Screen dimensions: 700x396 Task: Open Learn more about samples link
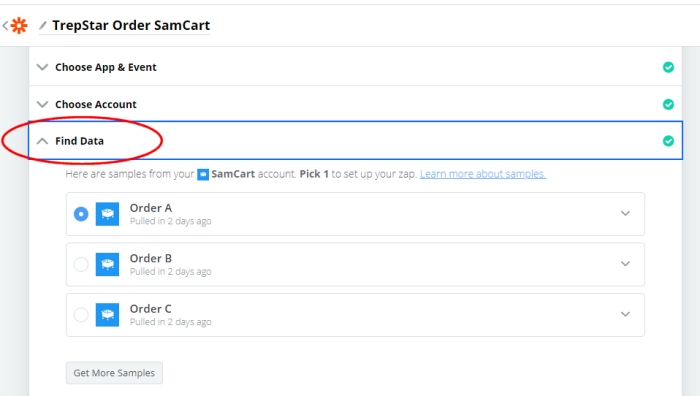click(483, 174)
